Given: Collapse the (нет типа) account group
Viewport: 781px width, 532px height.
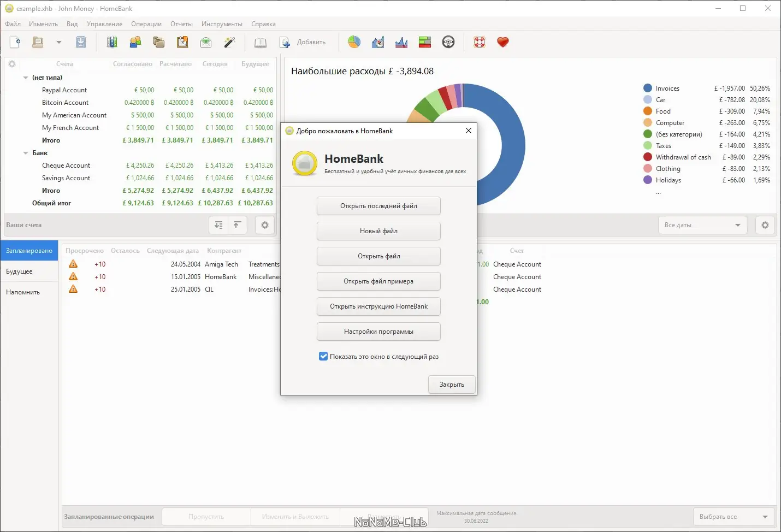Looking at the screenshot, I should click(26, 78).
